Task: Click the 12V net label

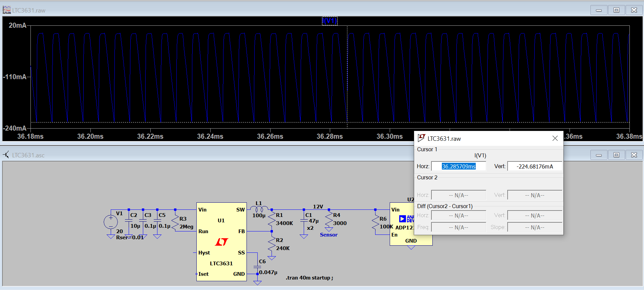Action: point(318,206)
